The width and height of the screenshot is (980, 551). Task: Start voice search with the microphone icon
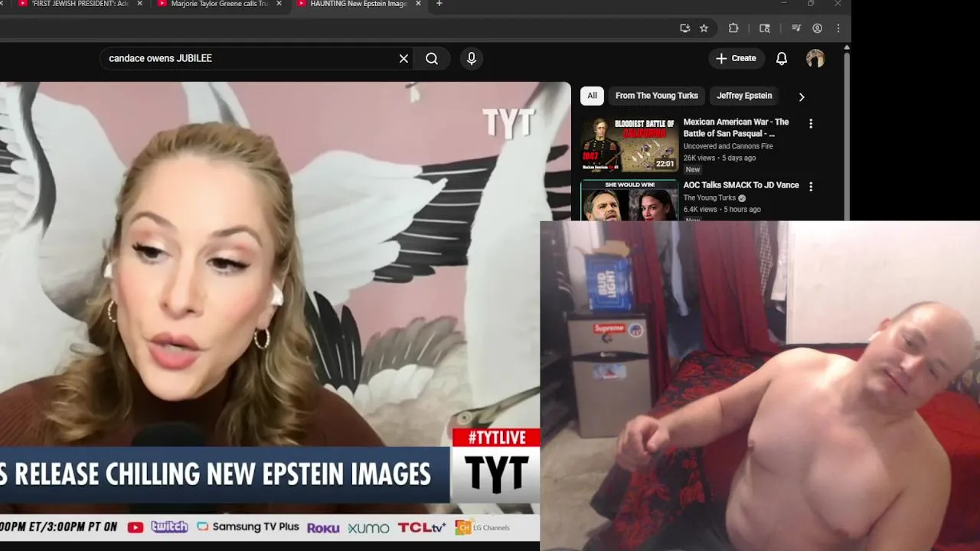pos(472,58)
